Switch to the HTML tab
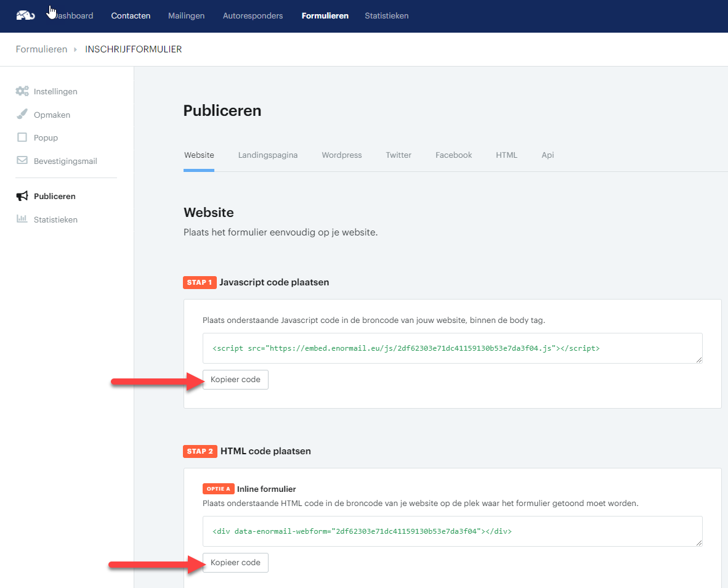This screenshot has height=588, width=728. 506,155
